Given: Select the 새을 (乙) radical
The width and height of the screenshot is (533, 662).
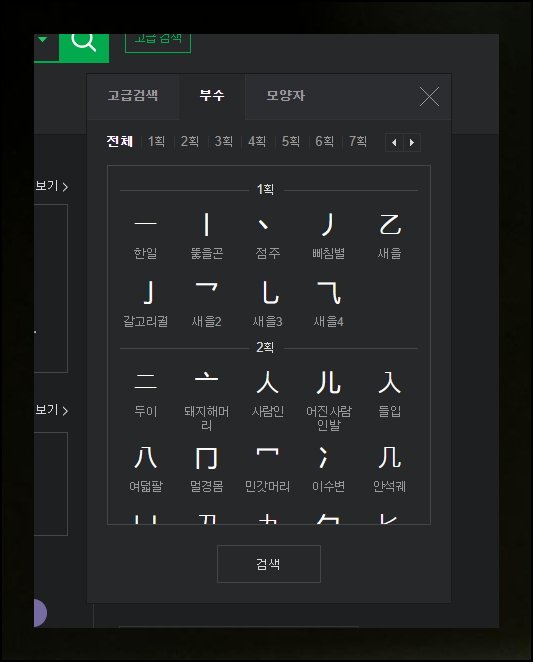Looking at the screenshot, I should pyautogui.click(x=389, y=236).
